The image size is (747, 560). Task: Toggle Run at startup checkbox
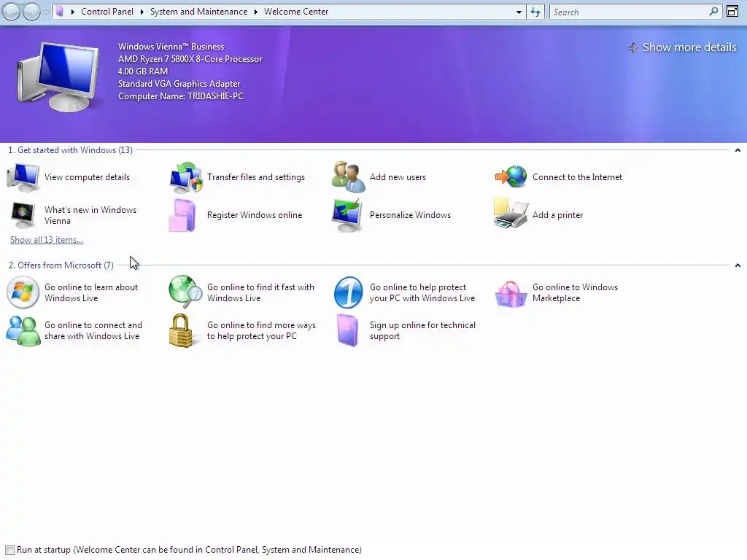[9, 550]
